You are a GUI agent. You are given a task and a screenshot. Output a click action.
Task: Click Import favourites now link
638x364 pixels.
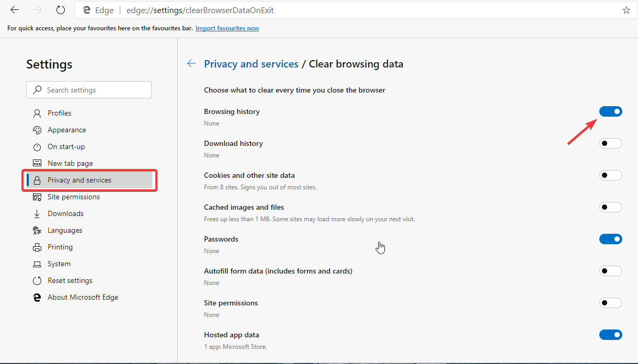pos(227,28)
